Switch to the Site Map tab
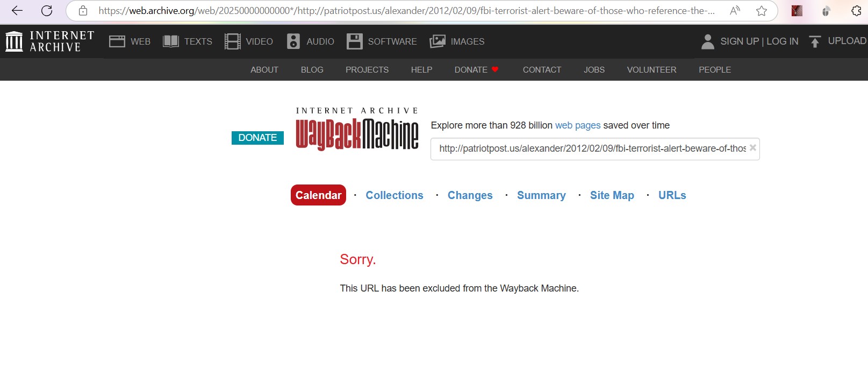The image size is (868, 383). [x=612, y=195]
